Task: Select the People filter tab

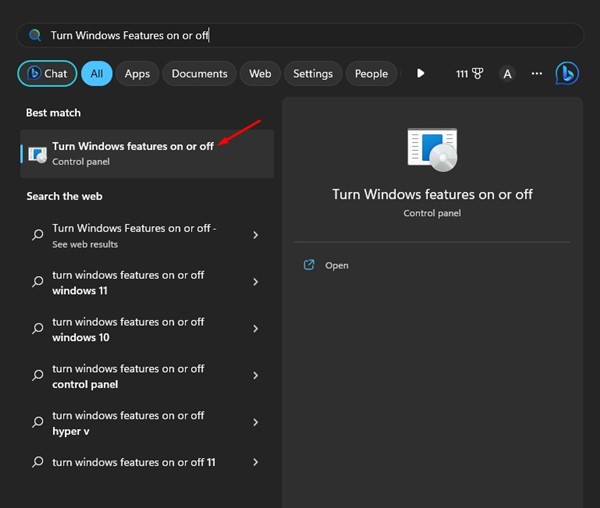Action: (371, 73)
